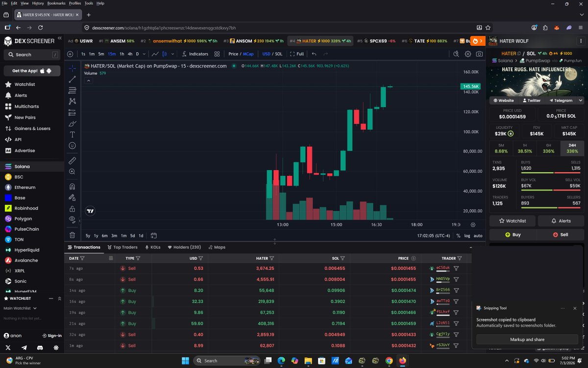Open the token Twitter link
Viewport: 588px width, 368px height.
tap(531, 100)
